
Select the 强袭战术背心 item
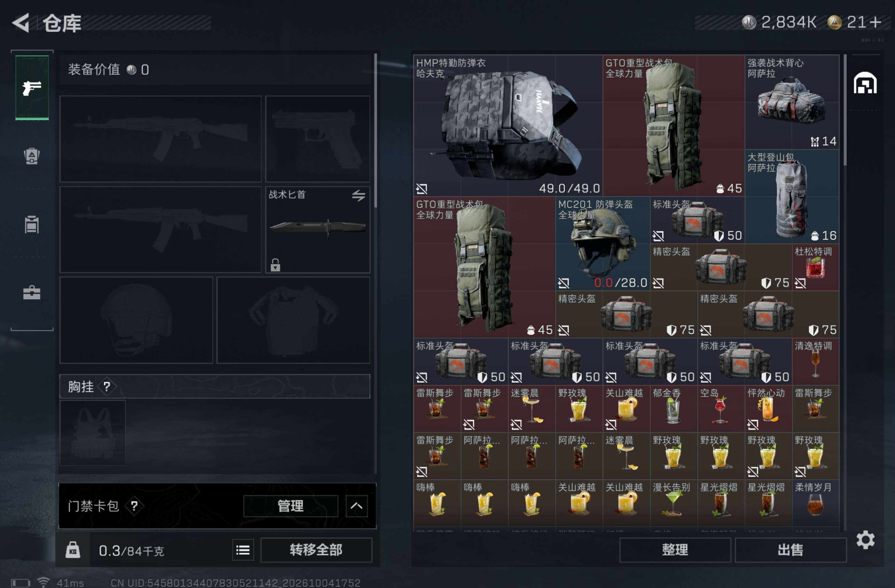click(791, 102)
